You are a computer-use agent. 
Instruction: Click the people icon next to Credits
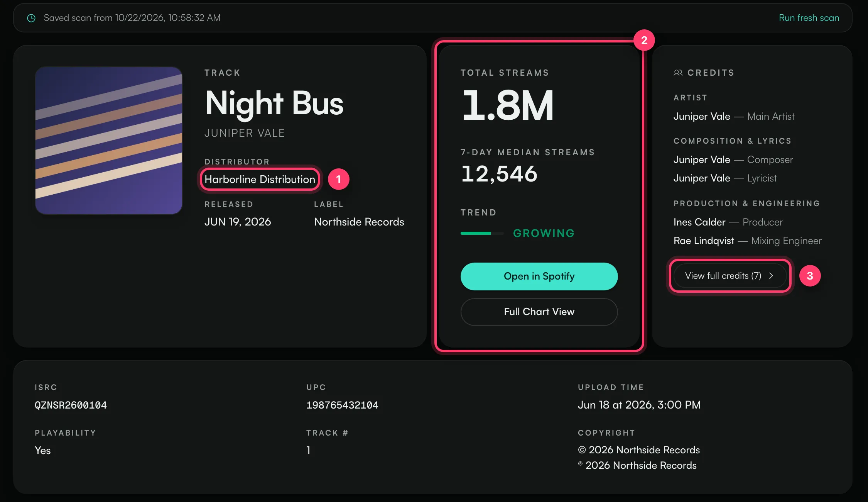pyautogui.click(x=678, y=73)
